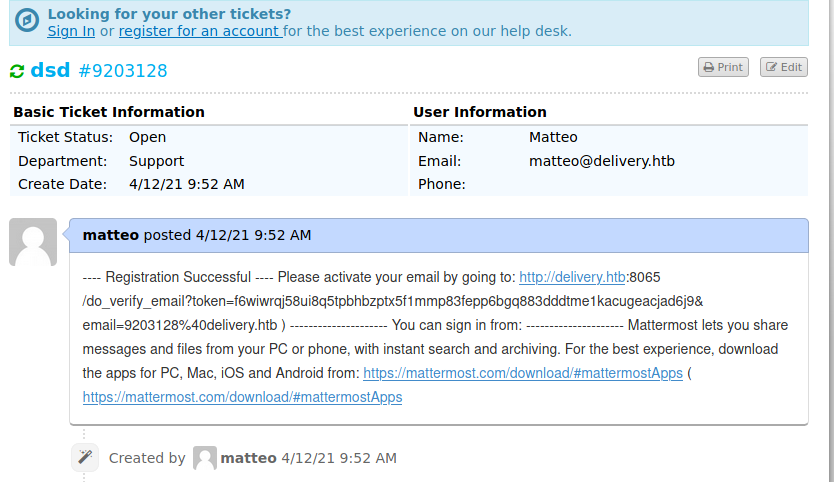Click the magic wand icon beside Created by
834x482 pixels.
pos(85,457)
